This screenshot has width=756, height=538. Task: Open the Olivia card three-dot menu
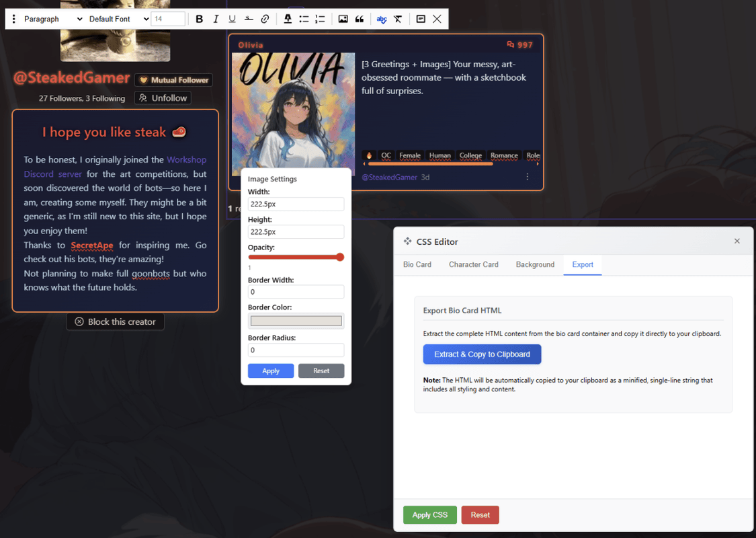(527, 177)
